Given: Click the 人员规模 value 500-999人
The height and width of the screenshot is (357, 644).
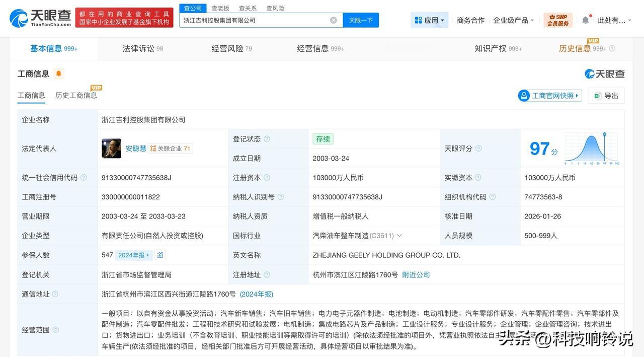Looking at the screenshot, I should 541,236.
